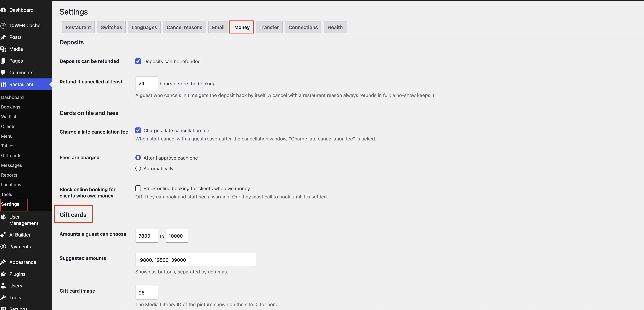Open the Waitlist page
Viewport: 644px width, 310px height.
tap(8, 117)
